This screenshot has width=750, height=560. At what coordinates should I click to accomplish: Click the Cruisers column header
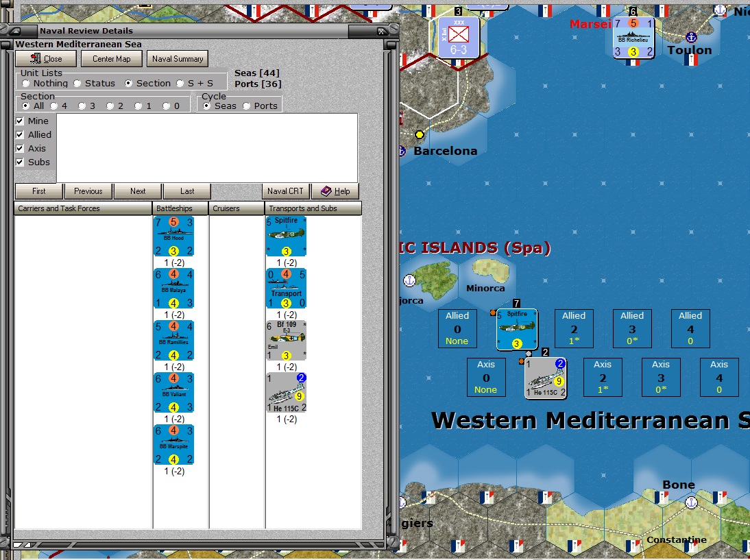[237, 208]
